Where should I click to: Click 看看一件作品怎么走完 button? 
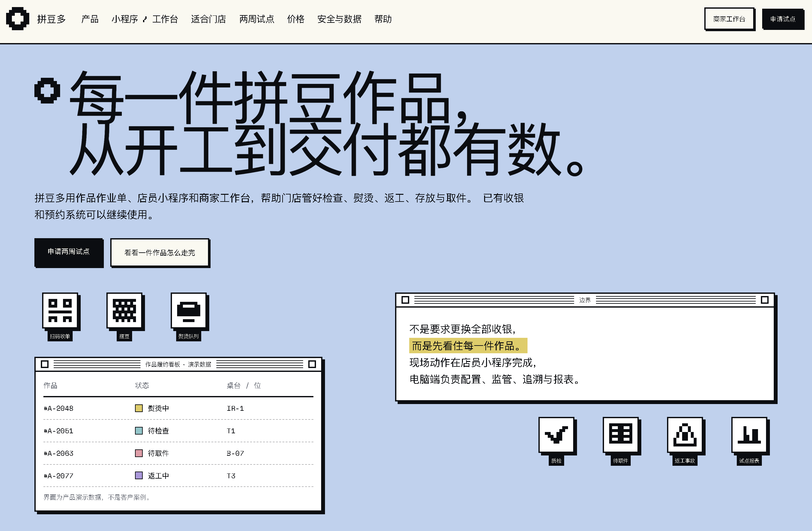tap(160, 253)
